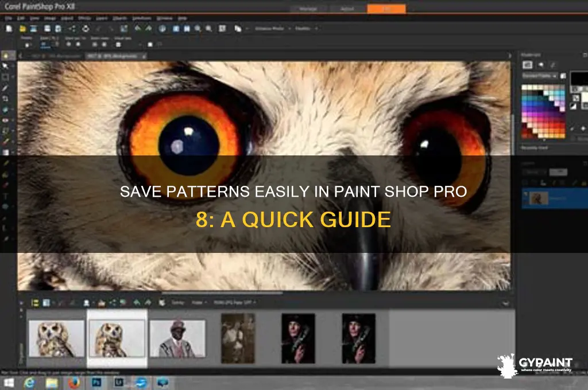The image size is (588, 390).
Task: Switch to the orange Edit workspace tab
Action: (386, 9)
